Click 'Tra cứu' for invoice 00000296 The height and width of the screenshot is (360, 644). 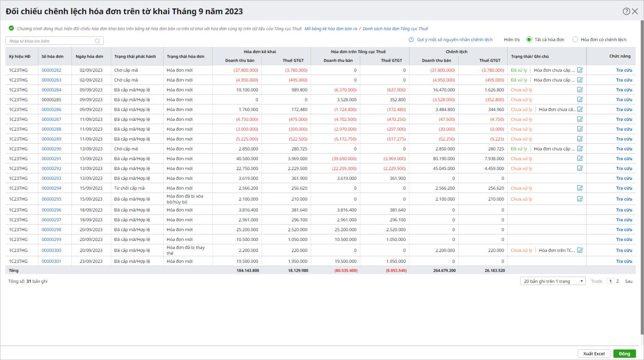click(624, 210)
